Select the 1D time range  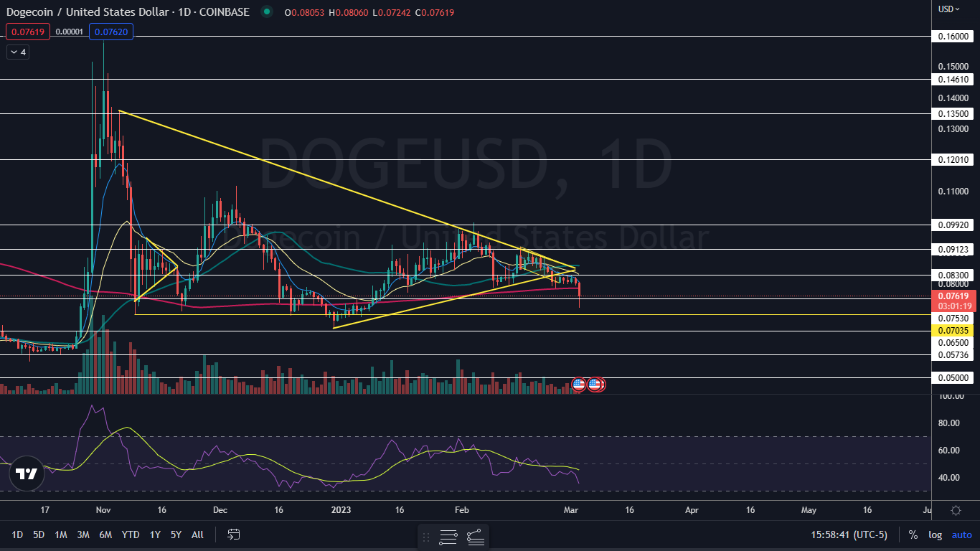17,534
